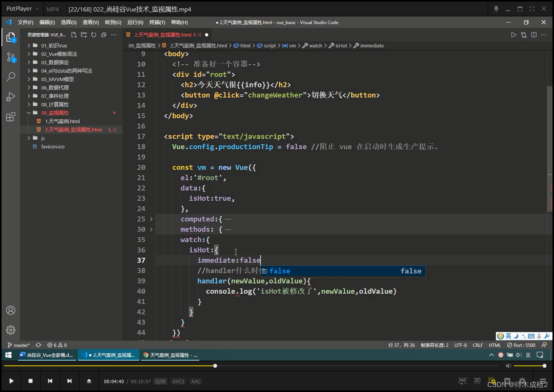This screenshot has width=554, height=392.
Task: Open editor more actions ellipsis
Action: (x=544, y=35)
